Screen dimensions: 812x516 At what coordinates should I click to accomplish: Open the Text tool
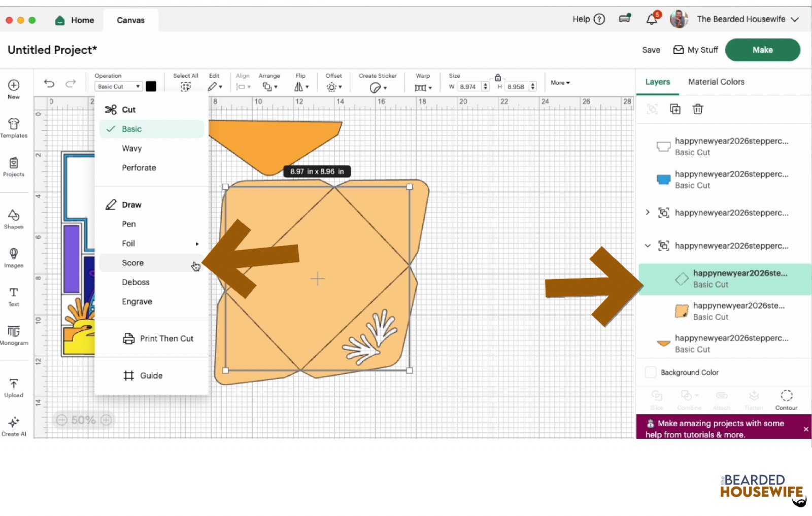click(14, 296)
